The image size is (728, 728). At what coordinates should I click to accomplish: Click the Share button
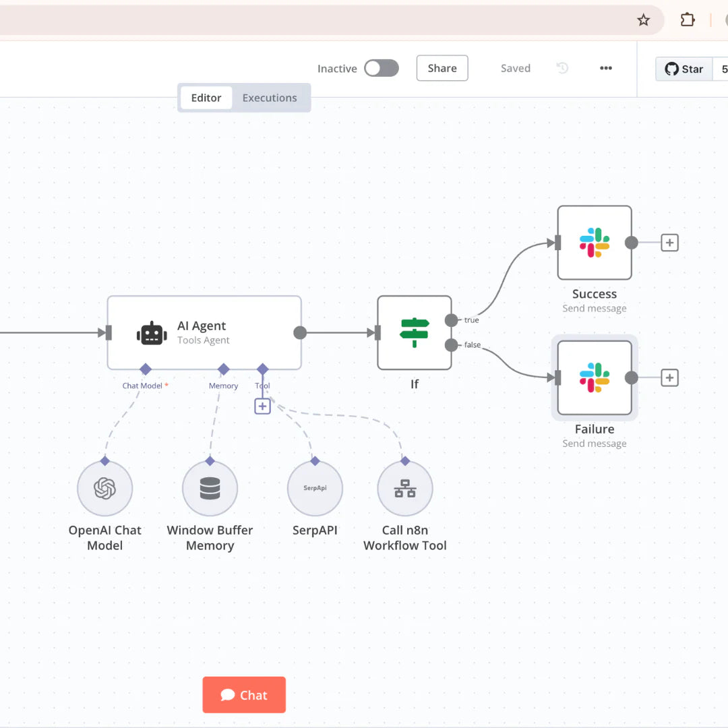pos(442,68)
